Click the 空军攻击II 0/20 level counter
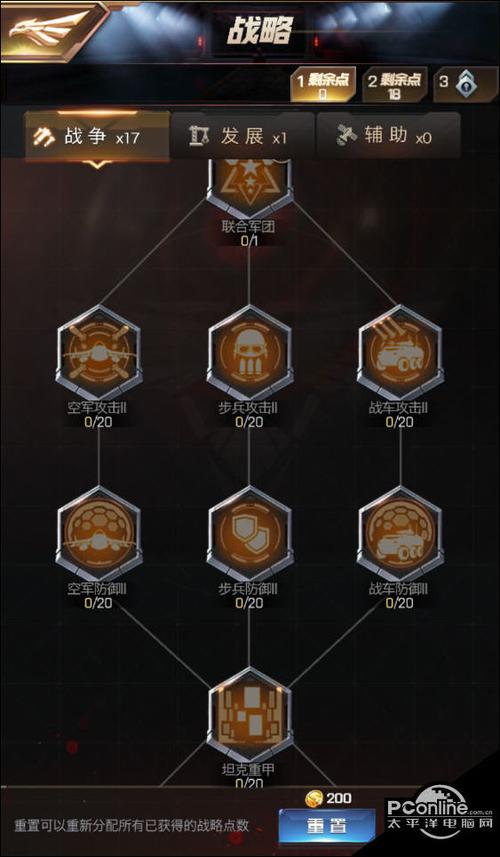 pos(98,422)
